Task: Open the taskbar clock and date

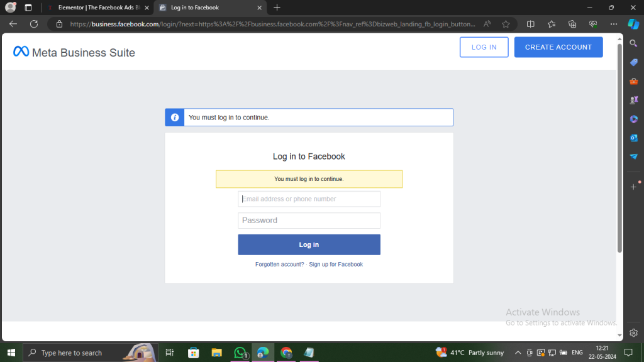Action: 602,353
